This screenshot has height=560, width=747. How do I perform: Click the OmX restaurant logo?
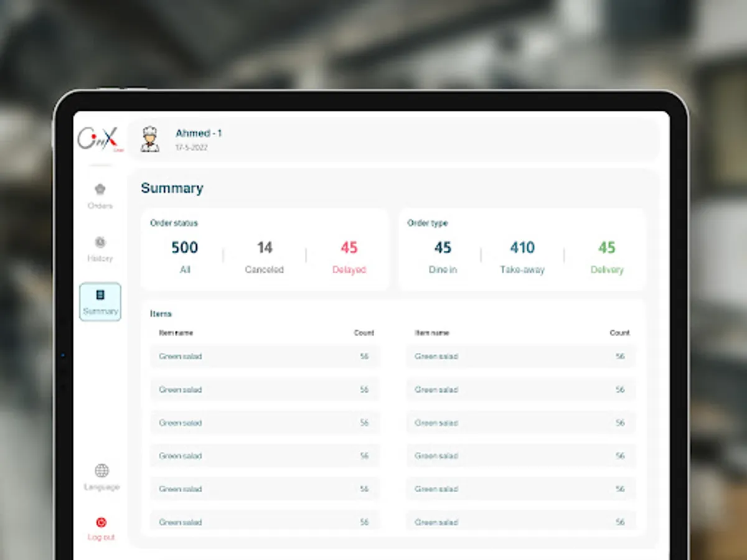[100, 138]
